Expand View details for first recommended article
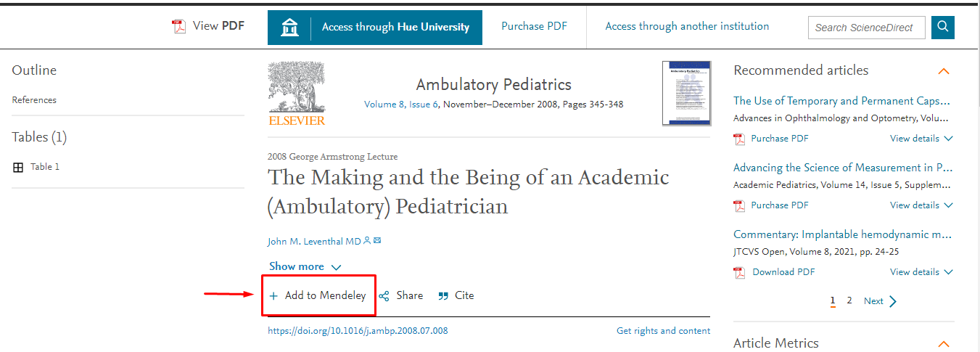The height and width of the screenshot is (352, 980). click(921, 139)
